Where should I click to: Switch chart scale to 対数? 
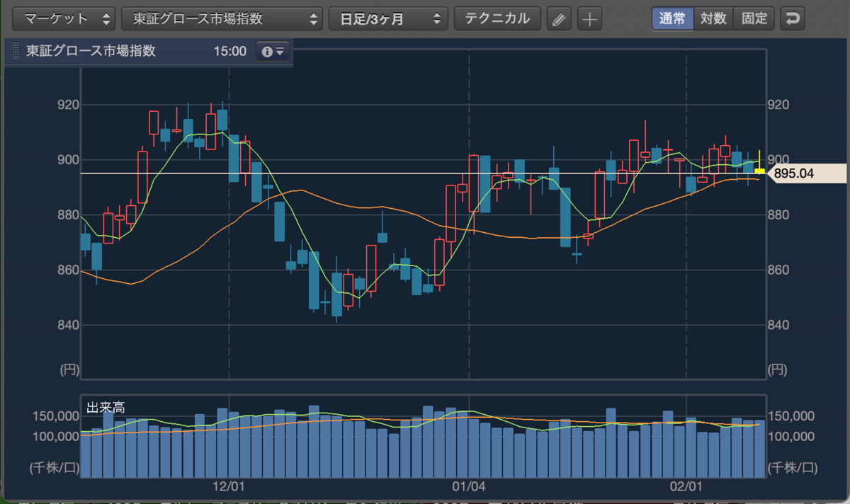[713, 18]
